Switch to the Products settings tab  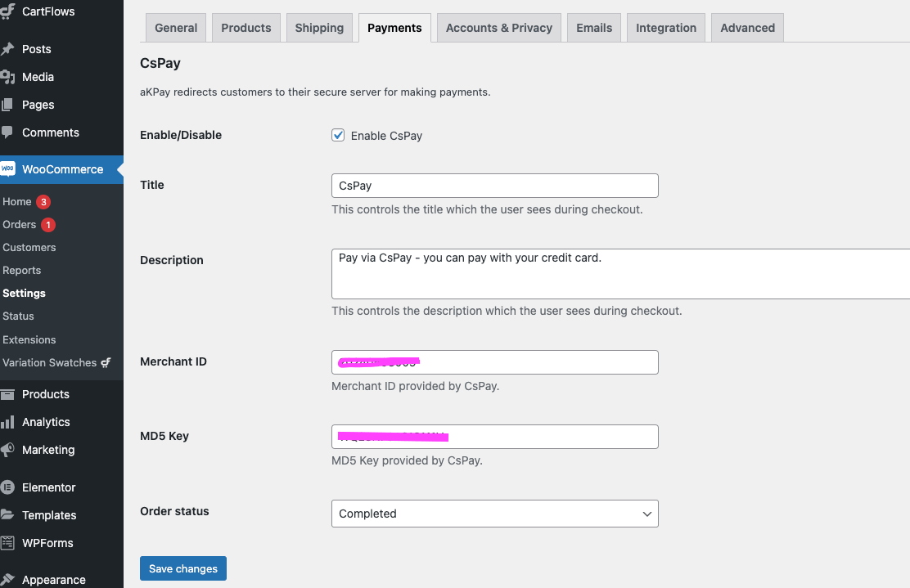click(x=246, y=28)
